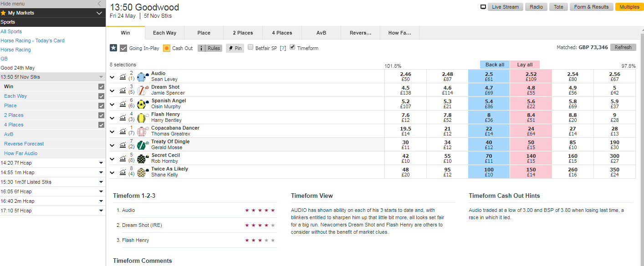Screen dimensions: 644x266
Task: Click the orange Cash Out icon
Action: [167, 48]
